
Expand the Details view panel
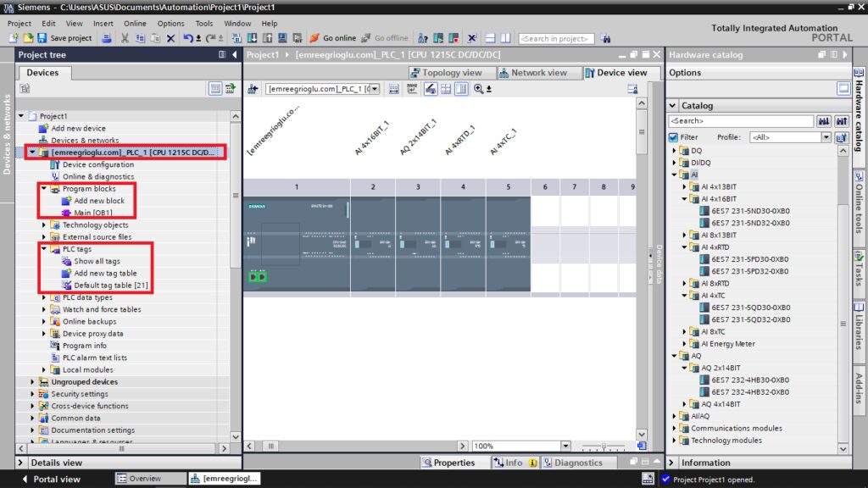(20, 463)
